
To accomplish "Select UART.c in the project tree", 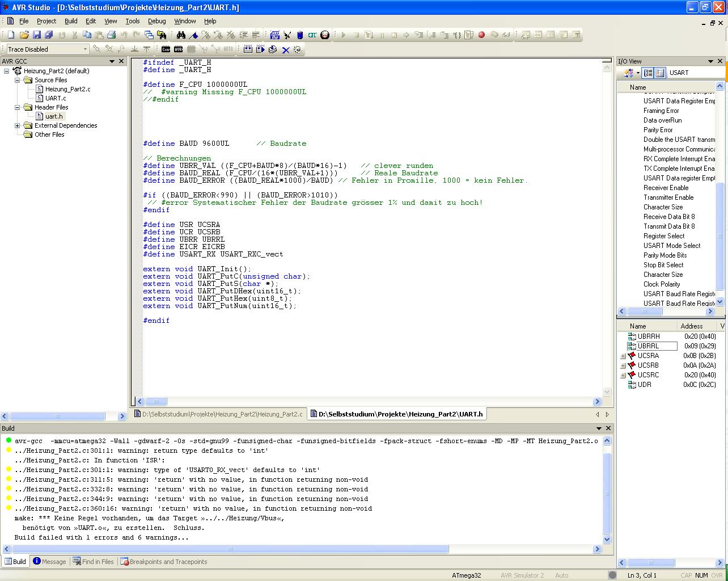I will [x=56, y=98].
